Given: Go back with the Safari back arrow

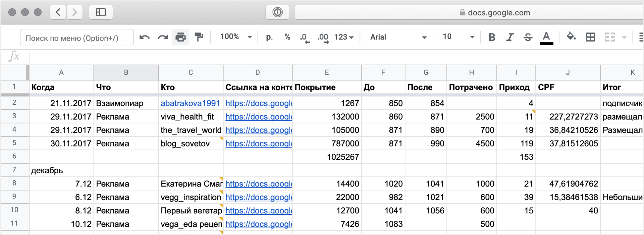Looking at the screenshot, I should [x=58, y=12].
